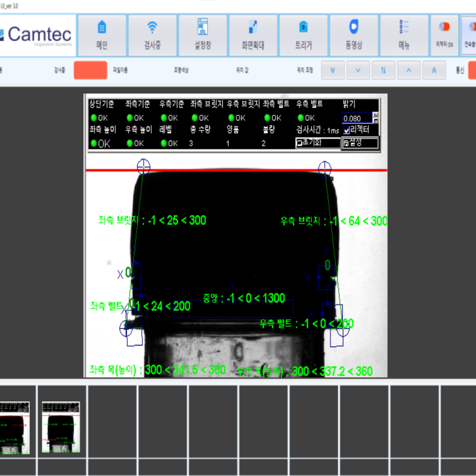The width and height of the screenshot is (476, 476).
Task: Increase brightness with the spinner up arrow
Action: click(x=376, y=115)
